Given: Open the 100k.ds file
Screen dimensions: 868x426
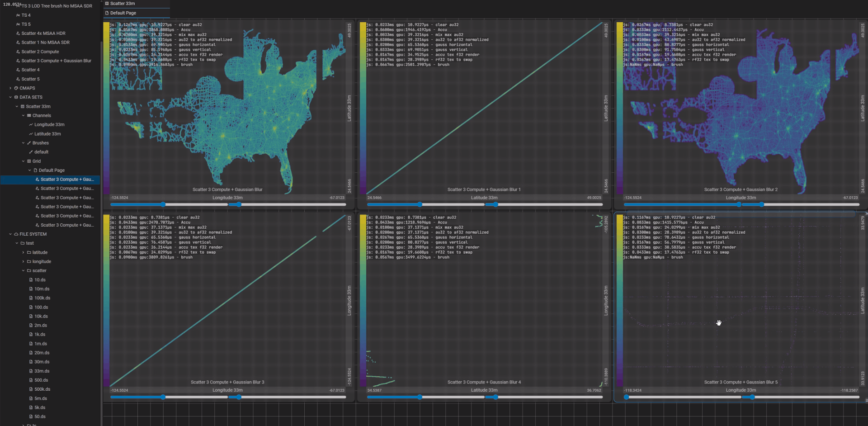Looking at the screenshot, I should [42, 298].
